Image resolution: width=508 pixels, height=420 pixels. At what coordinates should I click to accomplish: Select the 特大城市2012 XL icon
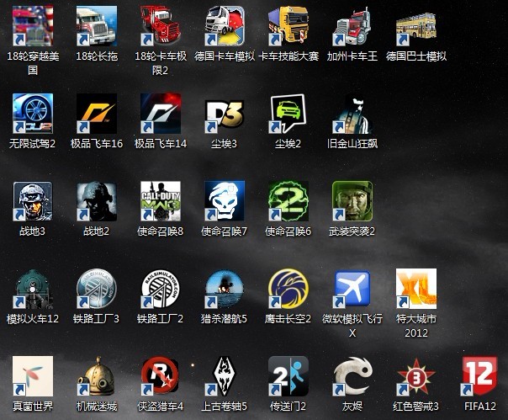(416, 289)
